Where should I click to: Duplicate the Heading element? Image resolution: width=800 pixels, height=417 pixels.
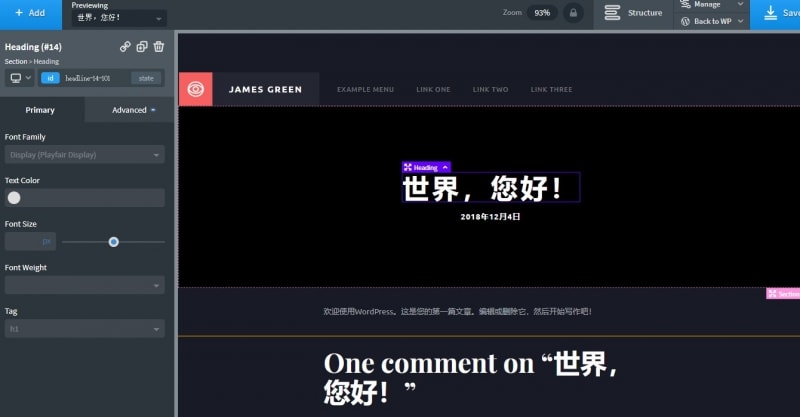point(142,47)
